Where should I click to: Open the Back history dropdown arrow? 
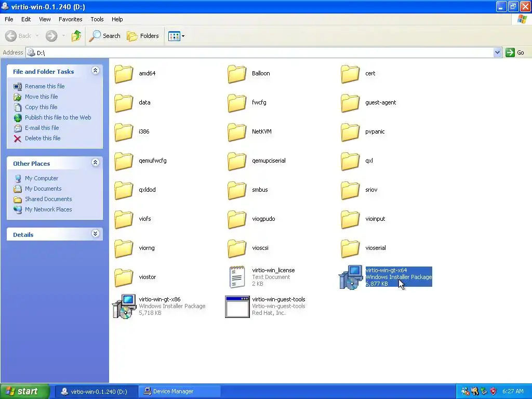pyautogui.click(x=37, y=36)
